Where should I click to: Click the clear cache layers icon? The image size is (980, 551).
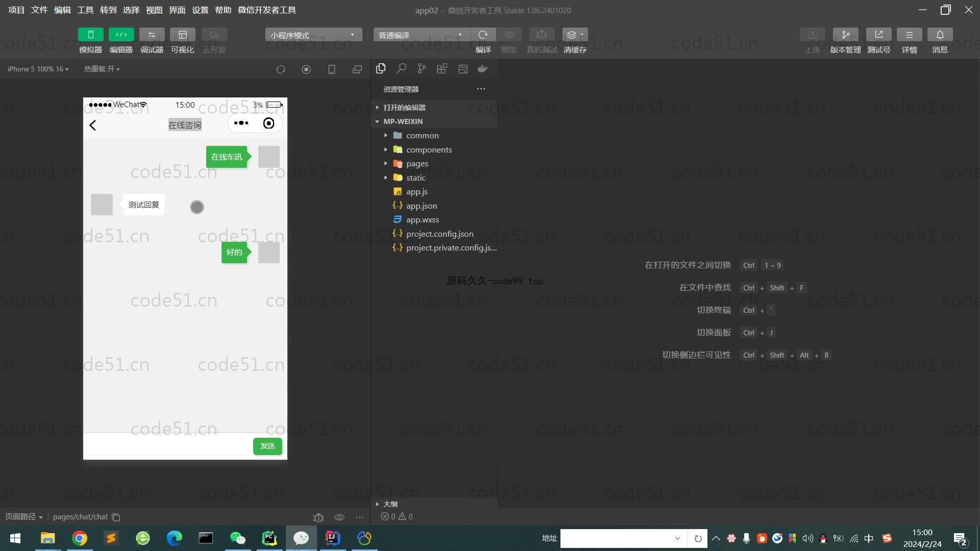click(575, 35)
